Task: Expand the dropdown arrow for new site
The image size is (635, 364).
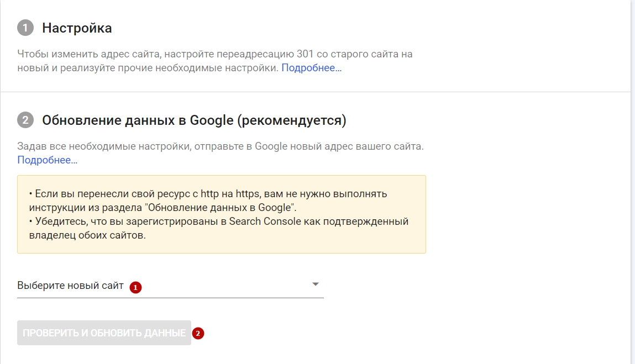Action: pos(316,284)
